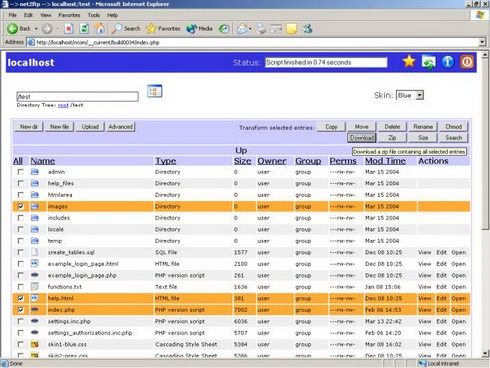
Task: Click Edit action for index.php
Action: coord(442,310)
